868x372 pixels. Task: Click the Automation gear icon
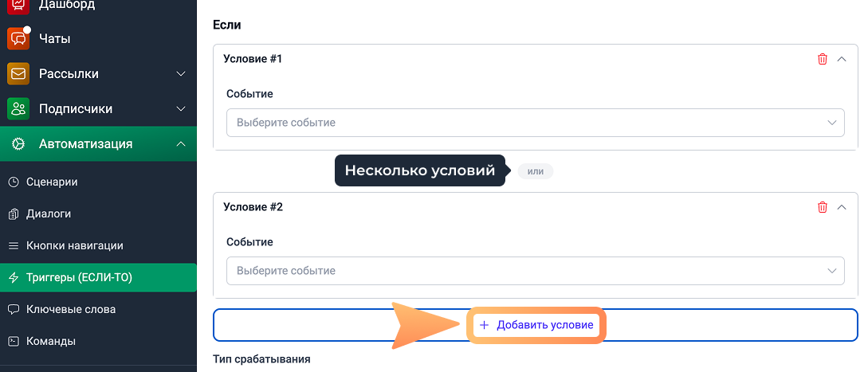(18, 144)
